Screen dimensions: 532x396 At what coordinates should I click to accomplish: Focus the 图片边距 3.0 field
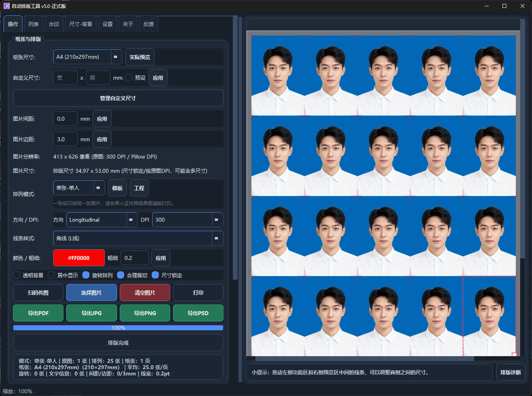65,139
